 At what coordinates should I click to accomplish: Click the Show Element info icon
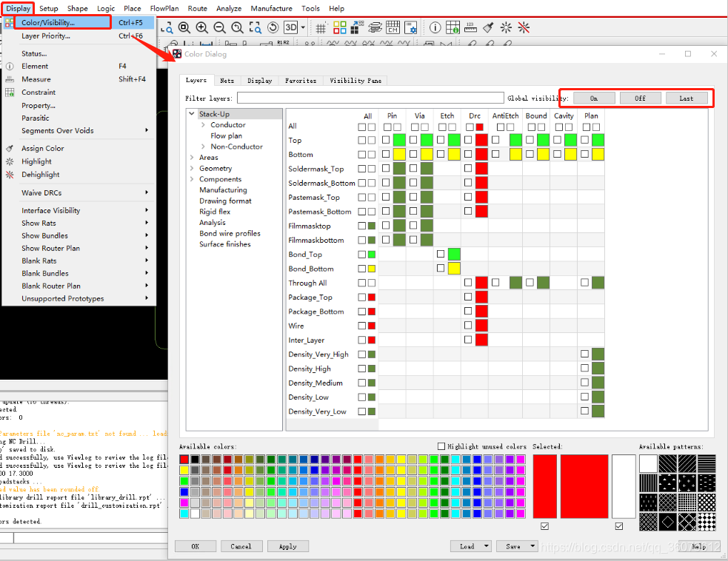click(x=435, y=28)
